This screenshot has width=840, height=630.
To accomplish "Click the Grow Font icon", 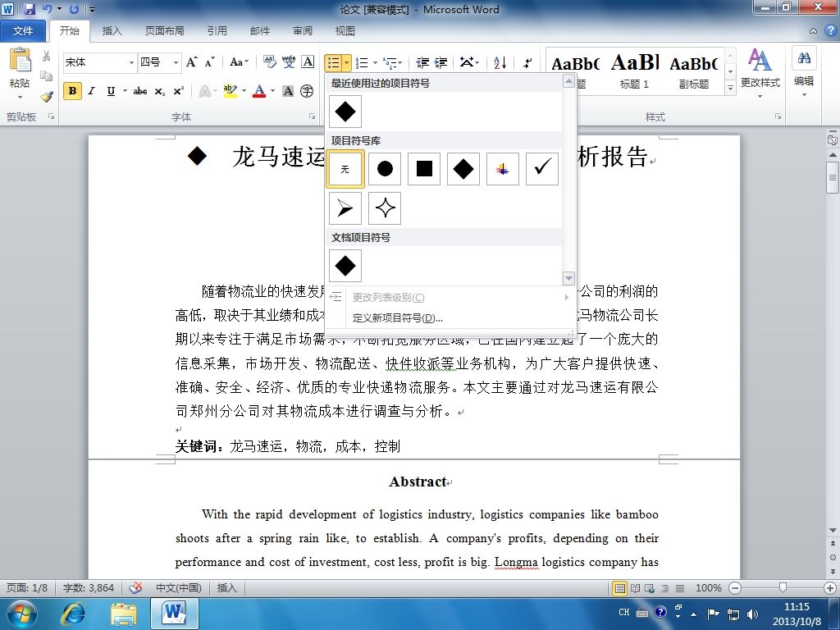I will (x=191, y=62).
